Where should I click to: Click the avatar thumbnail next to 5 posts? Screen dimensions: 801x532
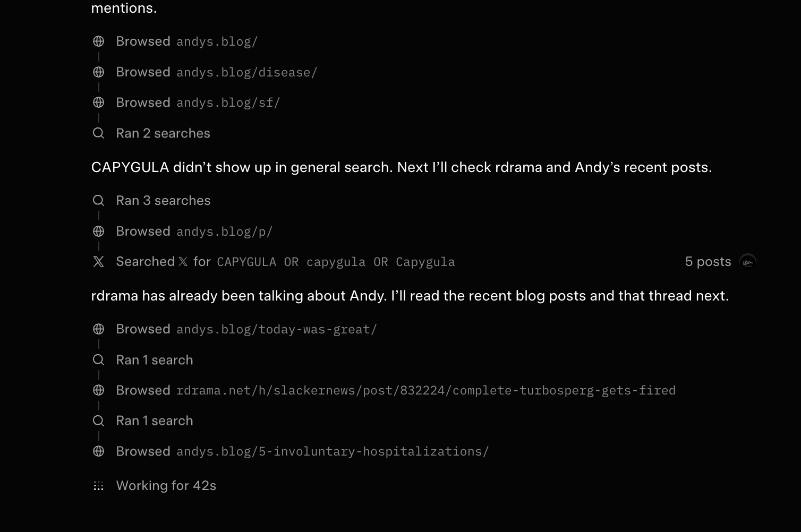coord(748,262)
